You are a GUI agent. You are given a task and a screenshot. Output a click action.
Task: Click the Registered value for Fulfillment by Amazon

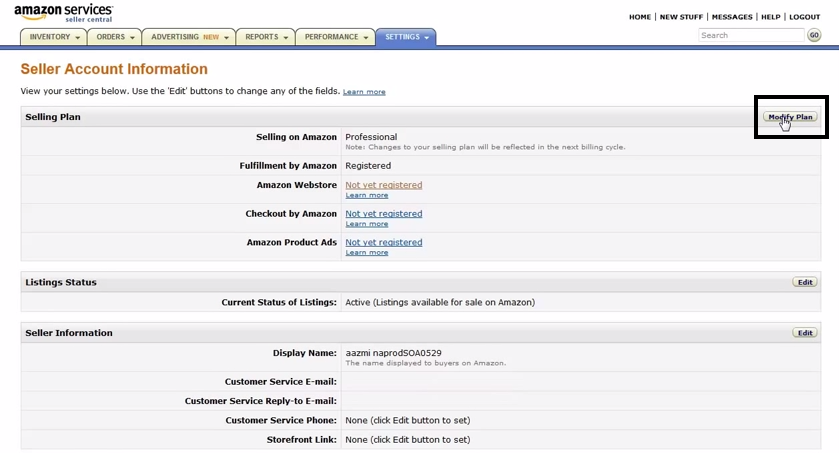pyautogui.click(x=368, y=166)
